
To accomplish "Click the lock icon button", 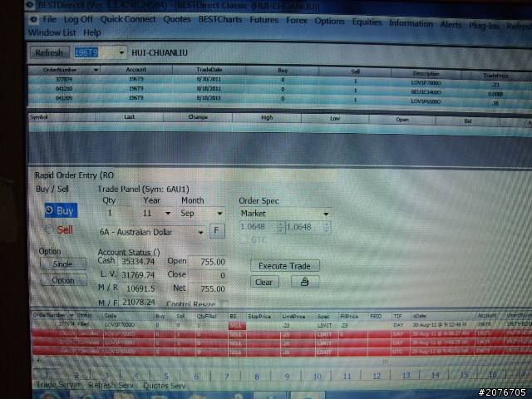I will pos(305,282).
